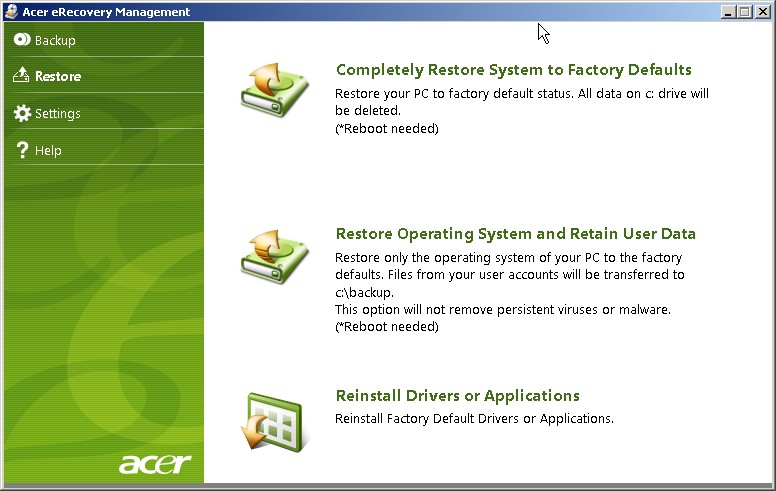The image size is (776, 491).
Task: Click the Restore Operating System hard drive icon
Action: coord(275,257)
